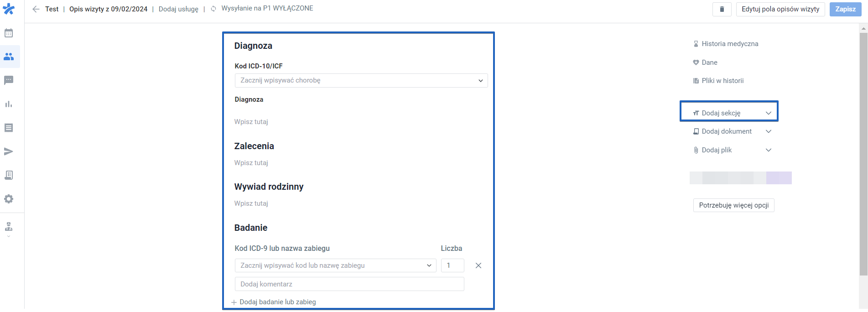Image resolution: width=868 pixels, height=312 pixels.
Task: Click the Liczba quantity field
Action: [x=452, y=265]
